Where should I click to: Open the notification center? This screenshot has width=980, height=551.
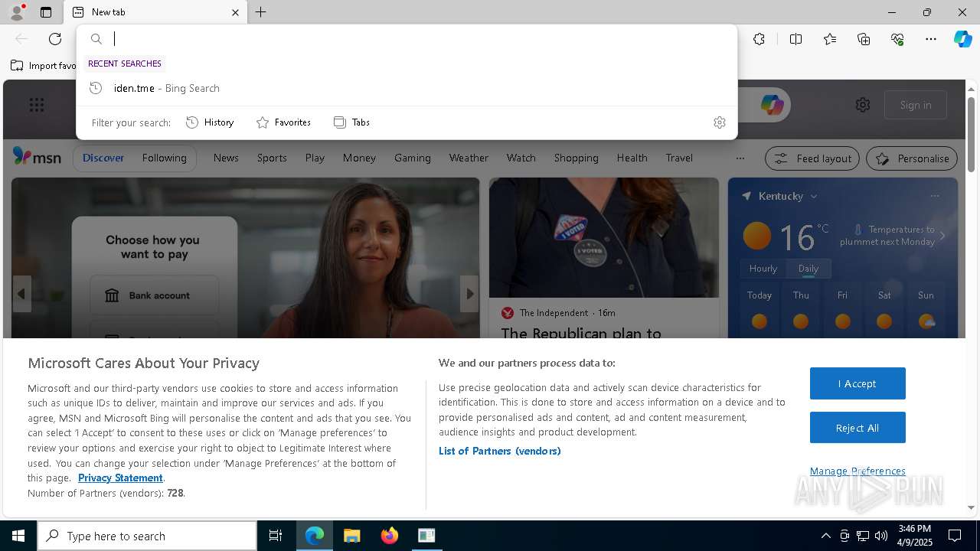click(x=955, y=536)
